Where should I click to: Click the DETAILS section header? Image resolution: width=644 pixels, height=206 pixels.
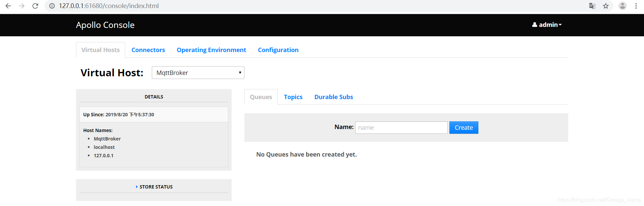pos(154,97)
